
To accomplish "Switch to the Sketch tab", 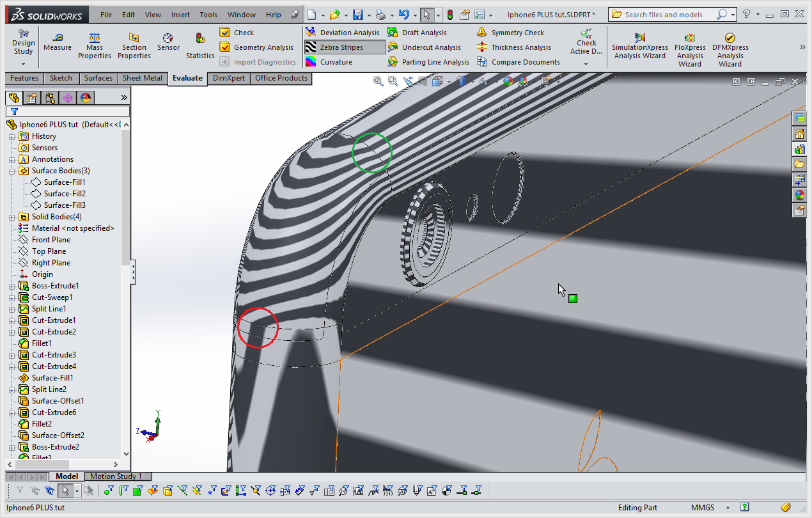I will pyautogui.click(x=61, y=78).
